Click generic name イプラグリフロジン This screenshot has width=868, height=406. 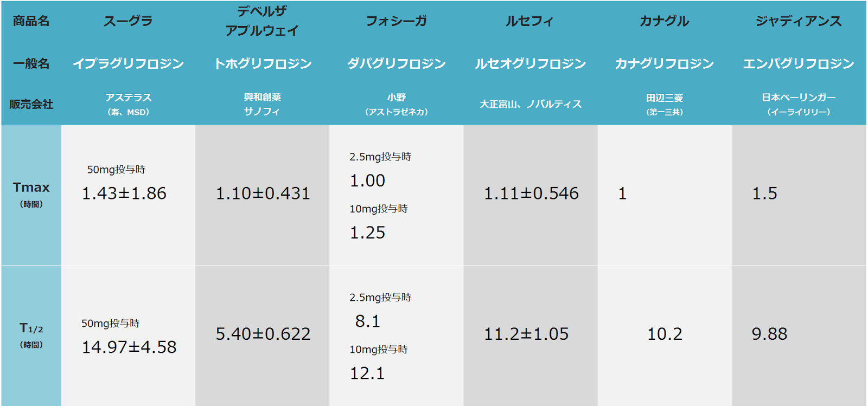(128, 63)
